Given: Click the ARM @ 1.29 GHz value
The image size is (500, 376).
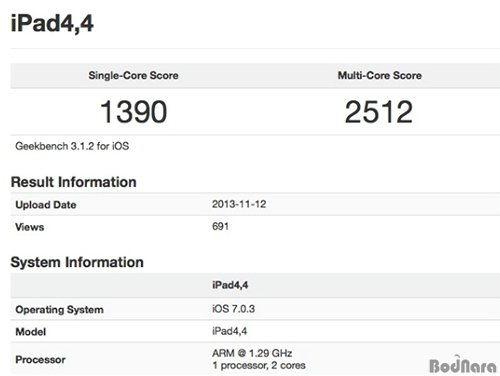Looking at the screenshot, I should 252,353.
